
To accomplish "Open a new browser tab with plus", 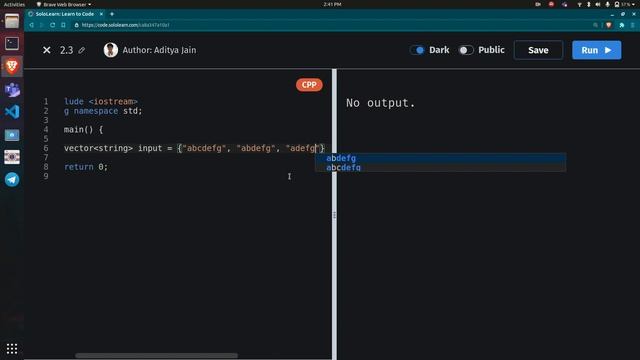I will click(x=112, y=14).
